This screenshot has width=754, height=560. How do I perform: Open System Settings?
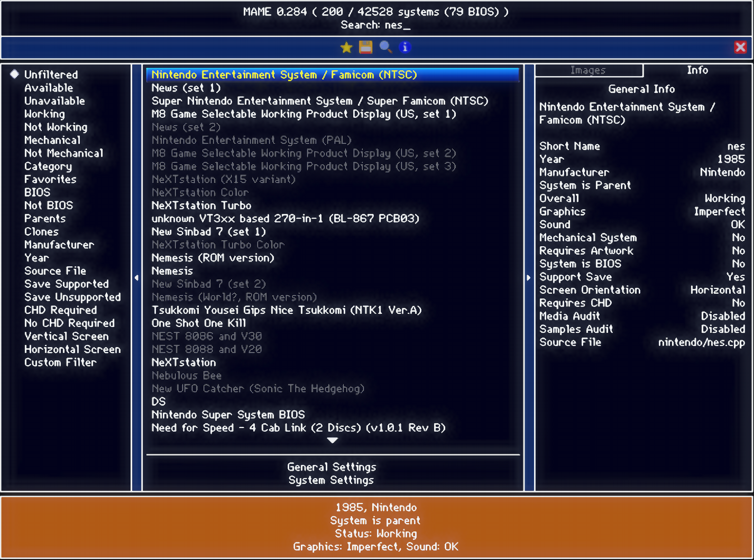(332, 480)
